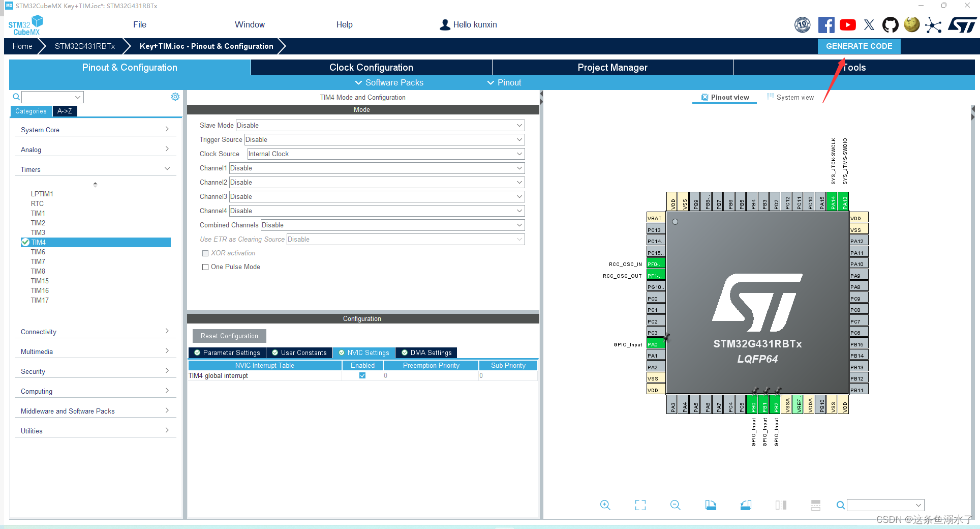980x529 pixels.
Task: Click Preemption Priority value for TIM4
Action: point(431,375)
